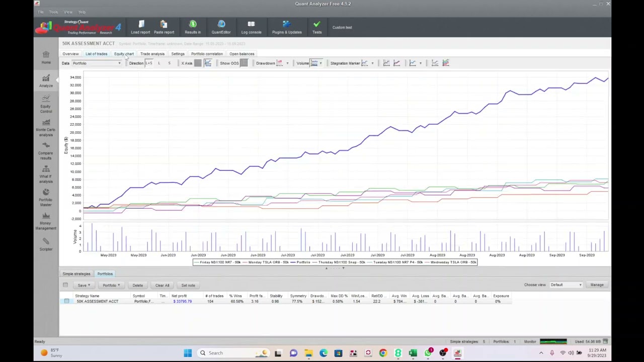
Task: Switch to the Simple strategies tab
Action: (x=76, y=274)
